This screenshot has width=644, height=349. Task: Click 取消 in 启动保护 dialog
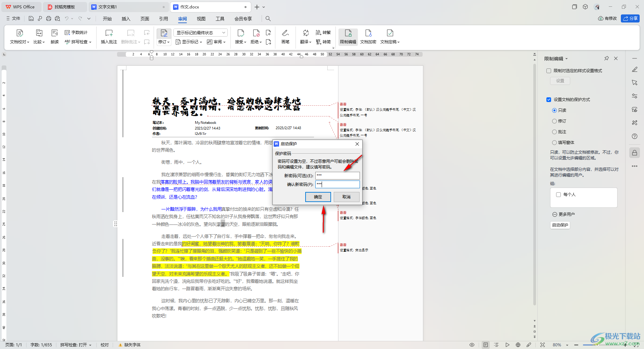(346, 197)
